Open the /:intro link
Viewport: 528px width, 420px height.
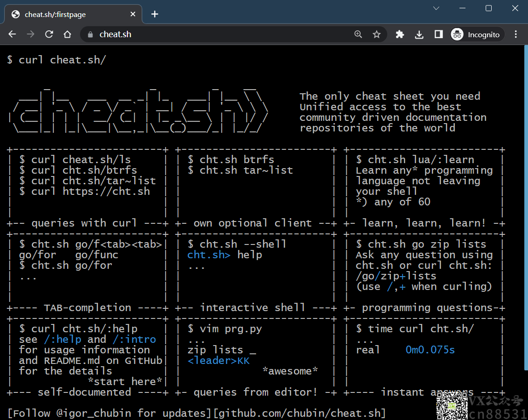[x=134, y=340]
